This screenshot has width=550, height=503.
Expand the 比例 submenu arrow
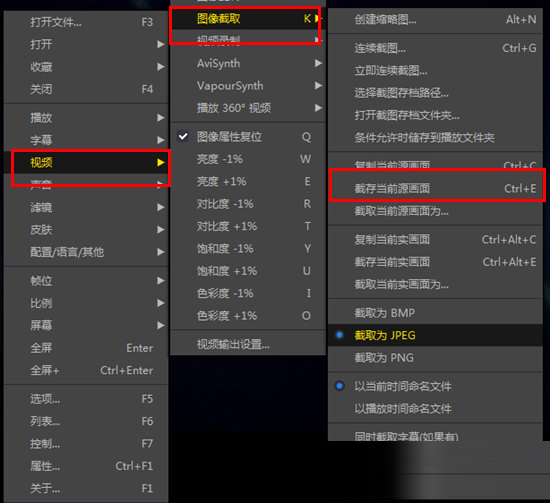pyautogui.click(x=160, y=303)
